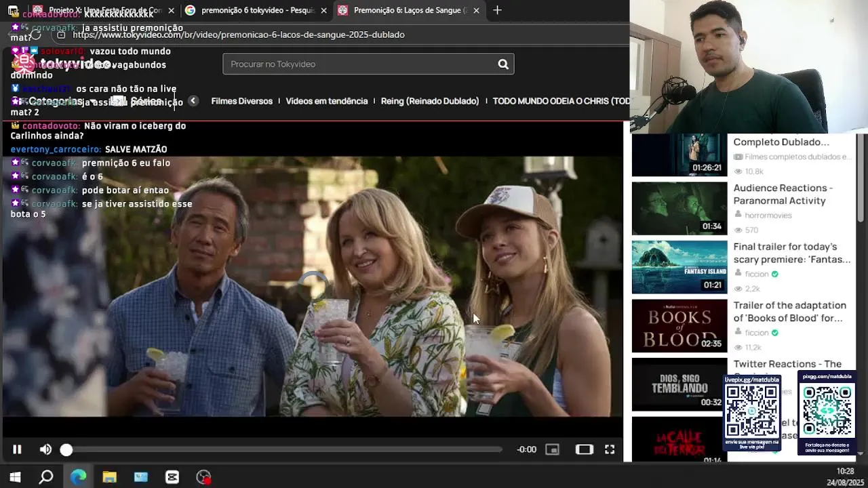Image resolution: width=868 pixels, height=488 pixels.
Task: Open 'ficcion' channel under Books of Blood
Action: click(757, 333)
